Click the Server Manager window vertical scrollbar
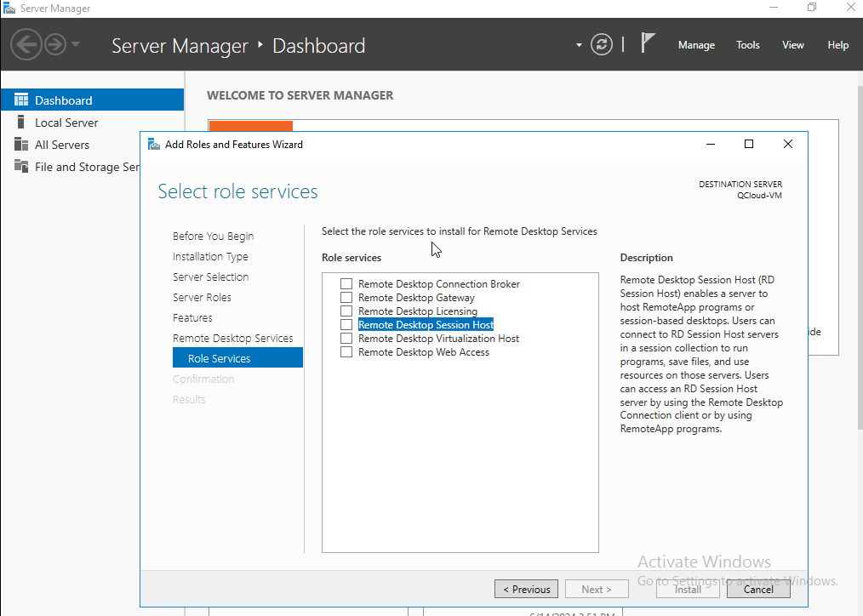863x616 pixels. pos(860,259)
